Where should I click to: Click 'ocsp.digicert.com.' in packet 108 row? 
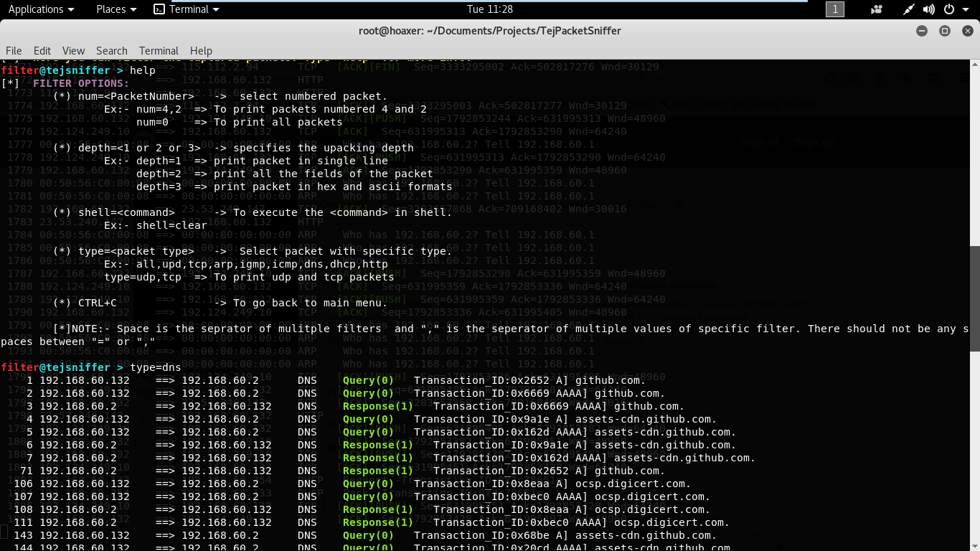tap(652, 509)
